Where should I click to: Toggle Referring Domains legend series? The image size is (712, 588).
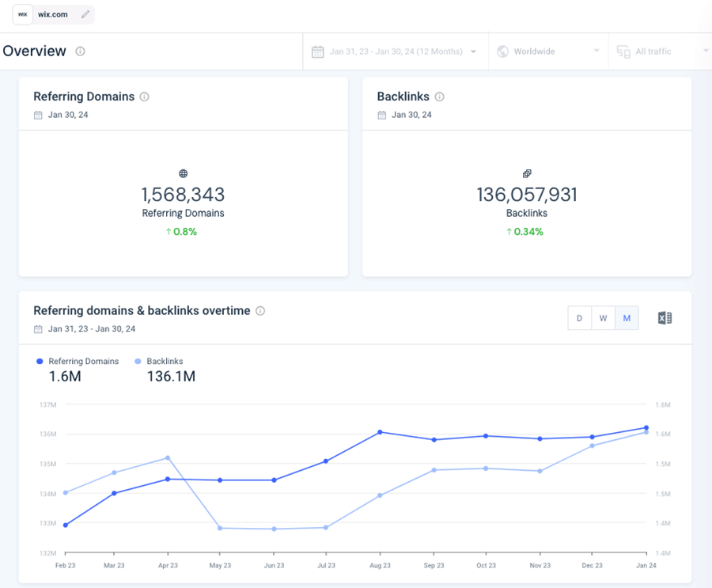click(x=78, y=361)
